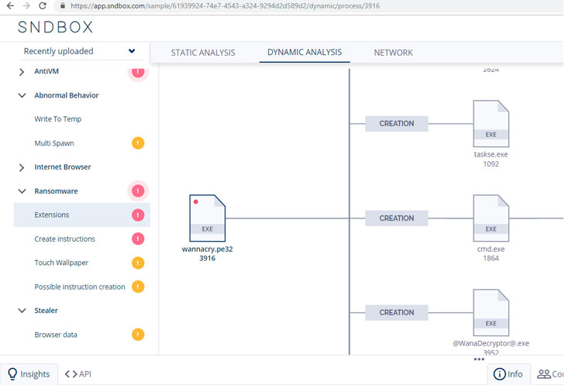Click the wannacry.pe32 process file icon
This screenshot has width=565, height=392.
[x=207, y=218]
